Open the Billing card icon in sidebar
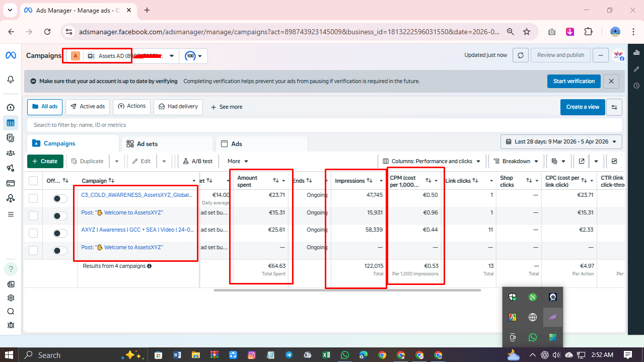 (x=10, y=183)
